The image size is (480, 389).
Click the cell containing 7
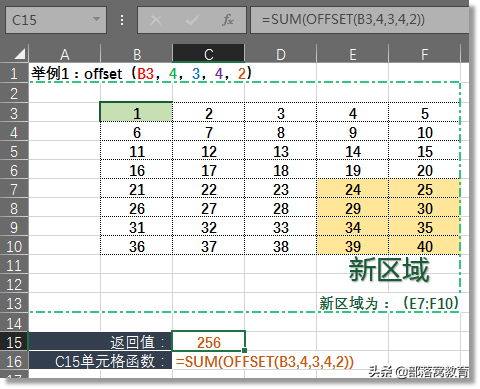[209, 132]
